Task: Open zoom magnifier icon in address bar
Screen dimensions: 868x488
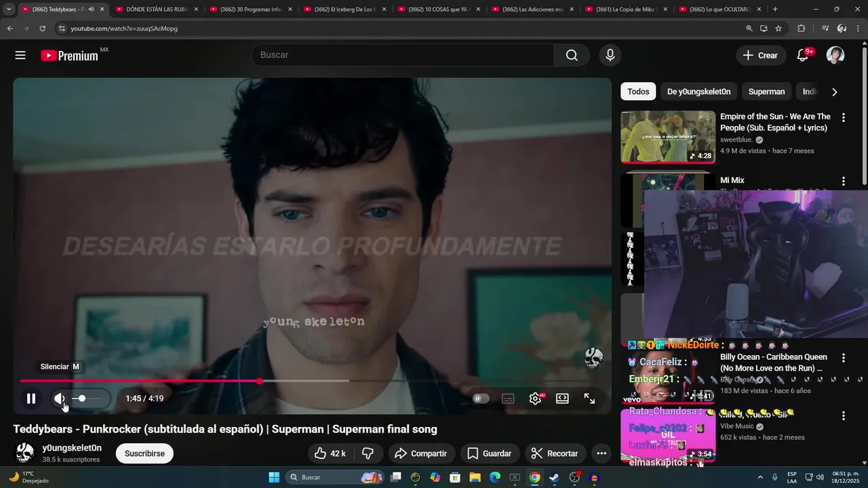Action: [749, 28]
